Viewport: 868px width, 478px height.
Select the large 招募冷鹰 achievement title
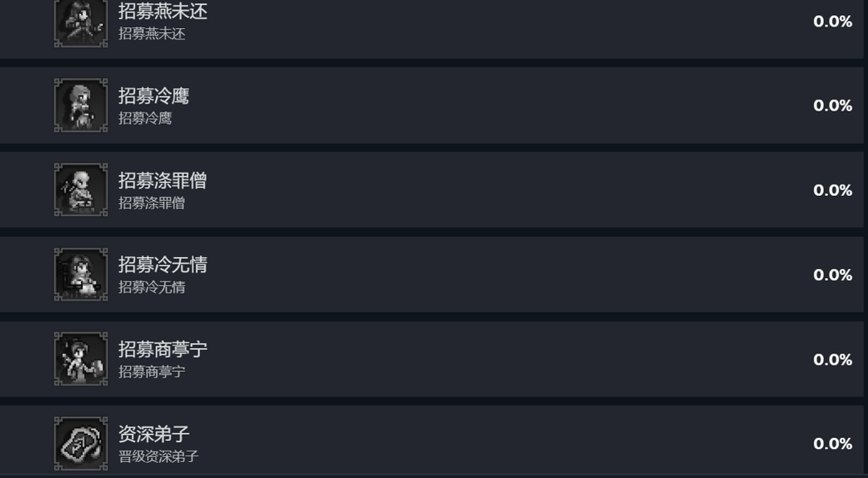154,96
